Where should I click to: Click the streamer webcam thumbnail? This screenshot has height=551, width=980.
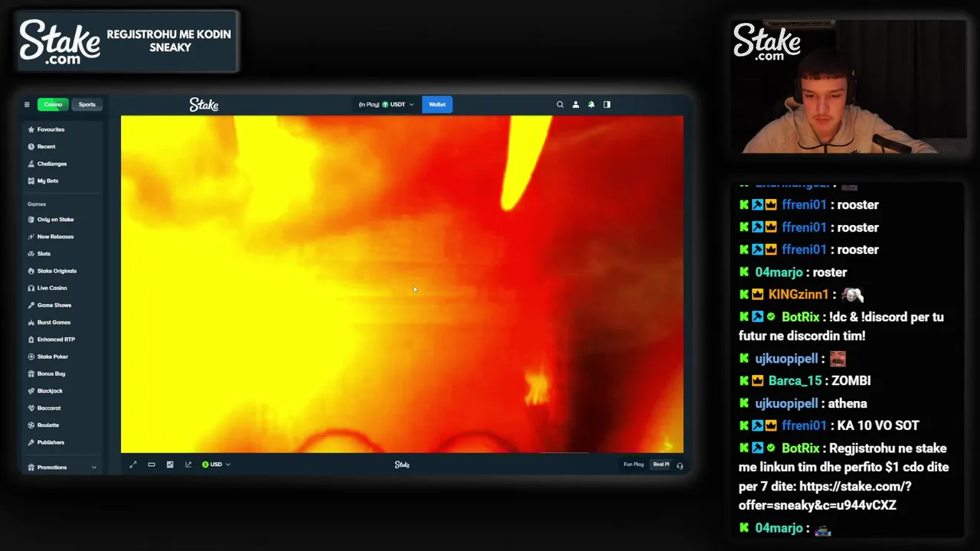[x=848, y=86]
